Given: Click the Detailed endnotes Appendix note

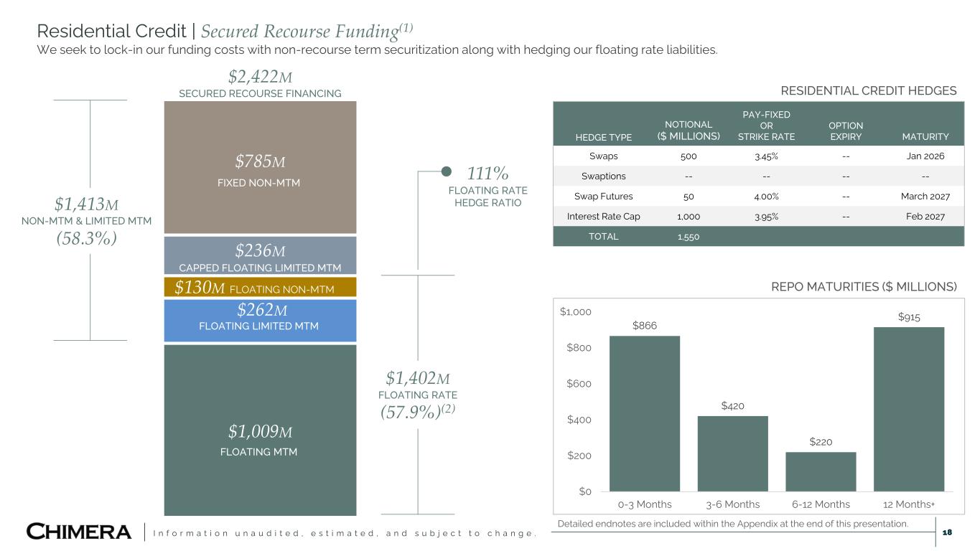Looking at the screenshot, I should point(732,524).
